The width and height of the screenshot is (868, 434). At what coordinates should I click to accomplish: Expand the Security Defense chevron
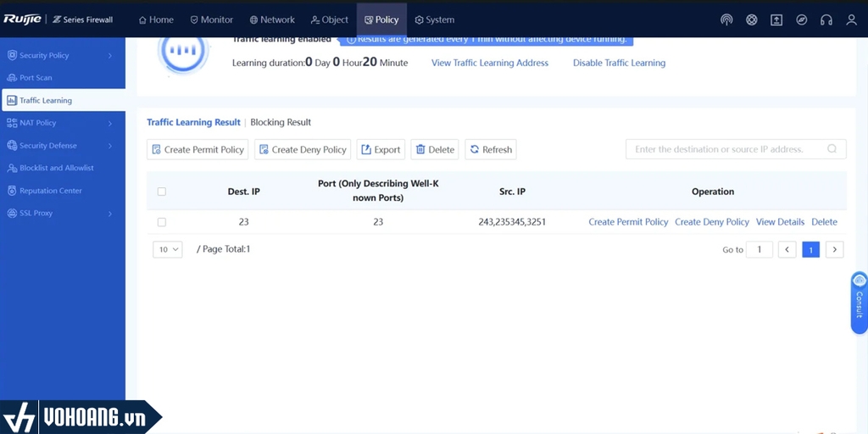[109, 146]
